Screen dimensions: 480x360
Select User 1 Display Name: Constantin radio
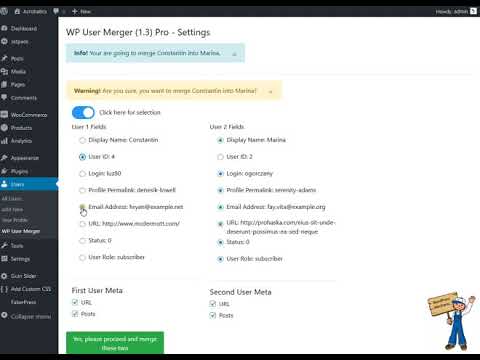coord(82,140)
